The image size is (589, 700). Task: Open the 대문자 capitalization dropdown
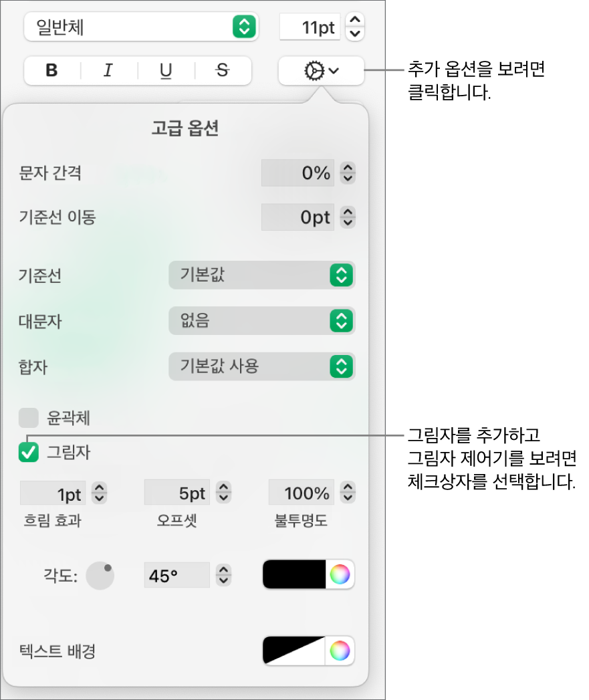[261, 321]
